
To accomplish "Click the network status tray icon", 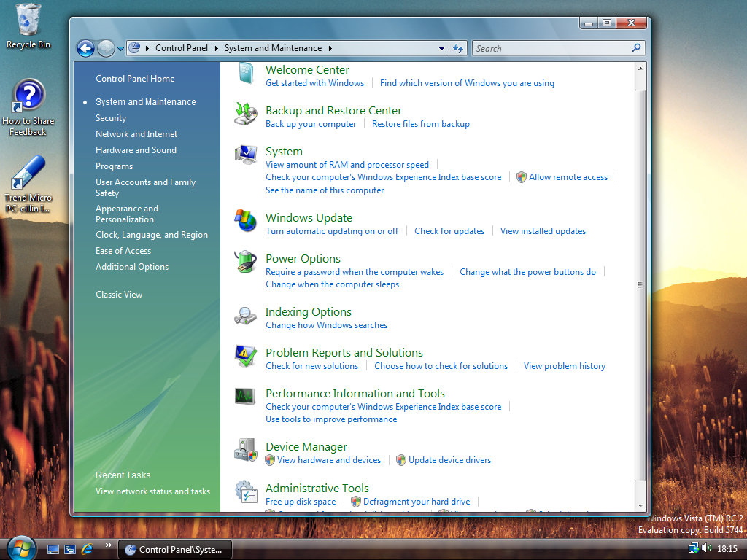I will (x=694, y=548).
